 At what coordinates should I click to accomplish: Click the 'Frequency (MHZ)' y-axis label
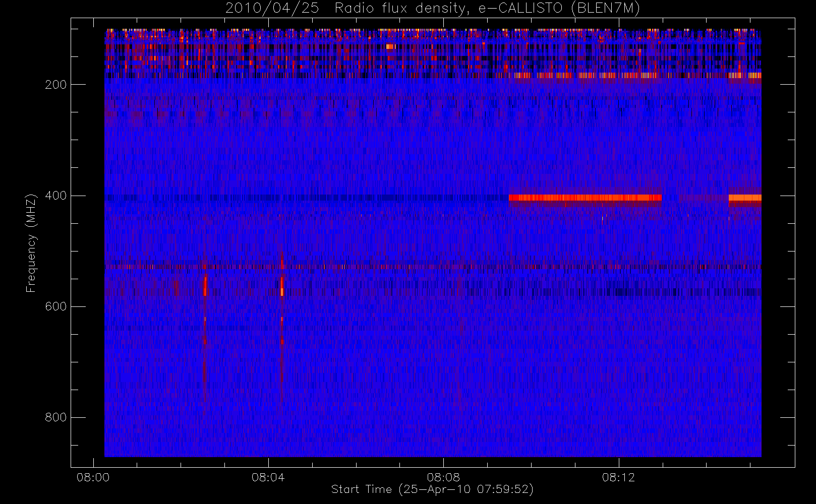pos(31,243)
